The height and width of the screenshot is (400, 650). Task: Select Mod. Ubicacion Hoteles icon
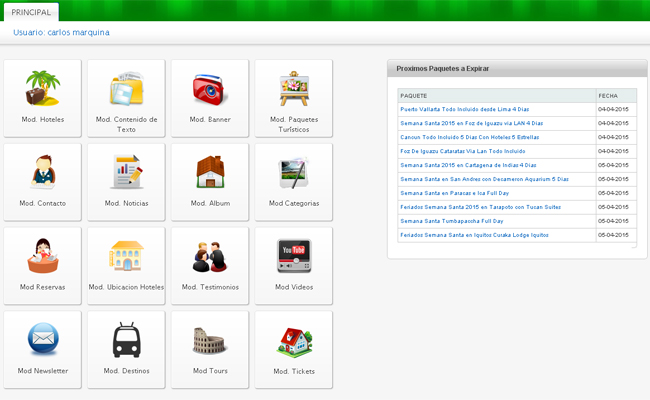coord(126,256)
